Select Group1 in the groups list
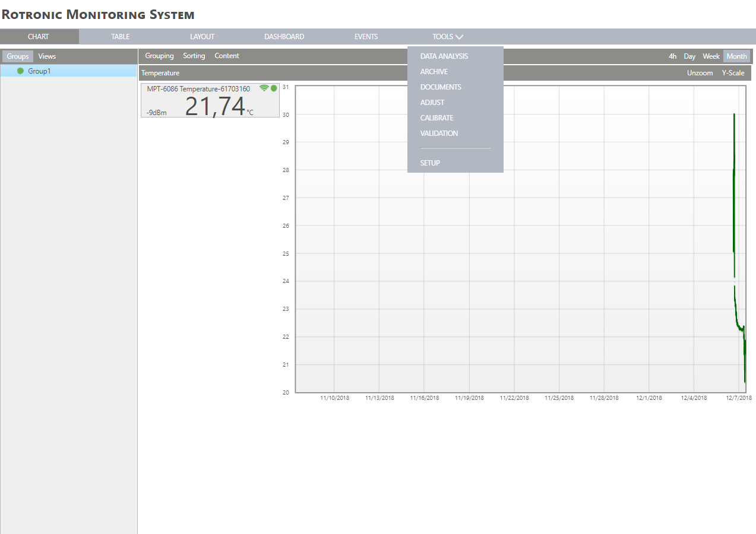This screenshot has width=756, height=534. pyautogui.click(x=68, y=71)
